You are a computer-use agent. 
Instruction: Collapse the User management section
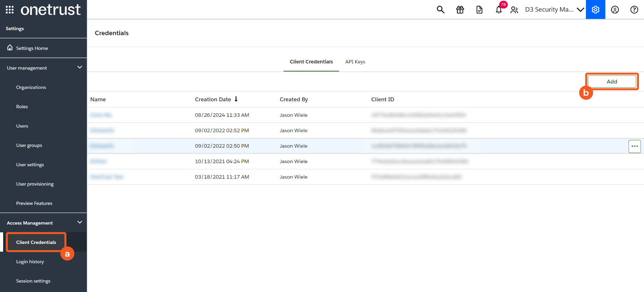click(80, 68)
